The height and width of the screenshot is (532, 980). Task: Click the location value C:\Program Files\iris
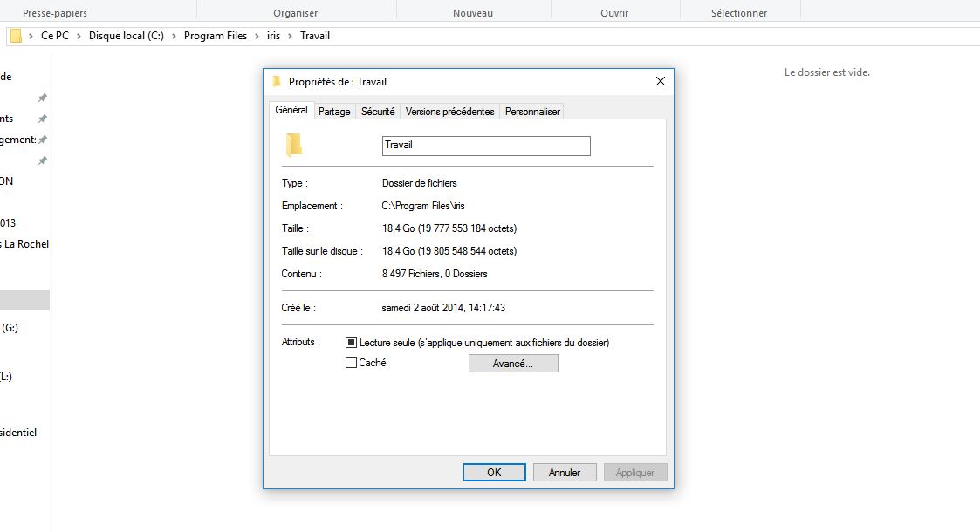(423, 206)
